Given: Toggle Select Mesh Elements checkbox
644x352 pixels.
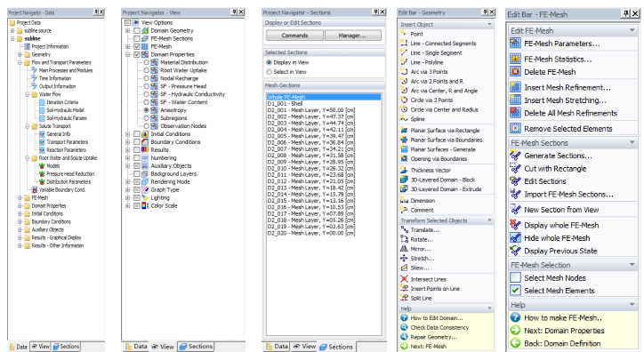Looking at the screenshot, I should click(515, 291).
